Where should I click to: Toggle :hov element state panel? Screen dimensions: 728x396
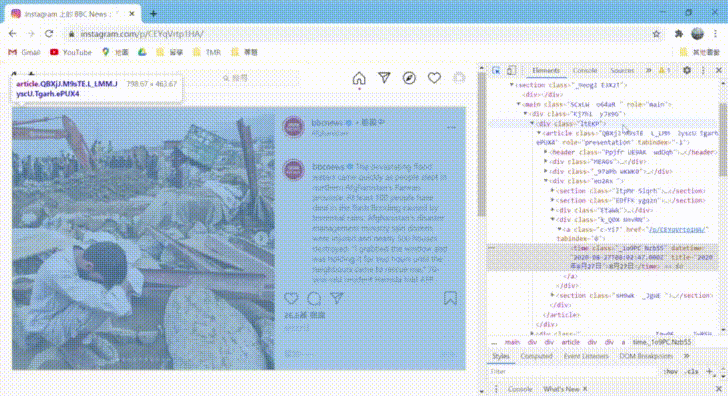(x=670, y=372)
